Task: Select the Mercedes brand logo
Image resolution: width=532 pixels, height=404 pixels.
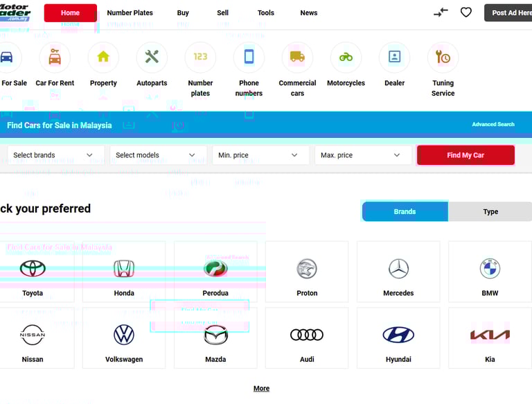Action: (398, 269)
